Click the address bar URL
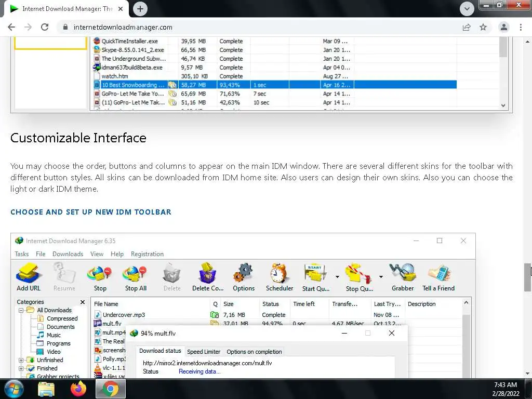Image resolution: width=532 pixels, height=399 pixels. coord(123,27)
